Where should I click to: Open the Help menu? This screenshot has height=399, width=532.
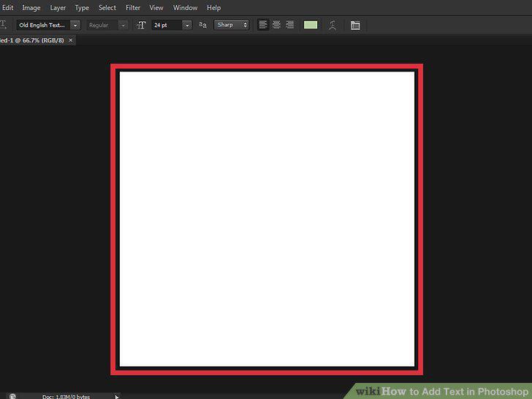pyautogui.click(x=213, y=7)
